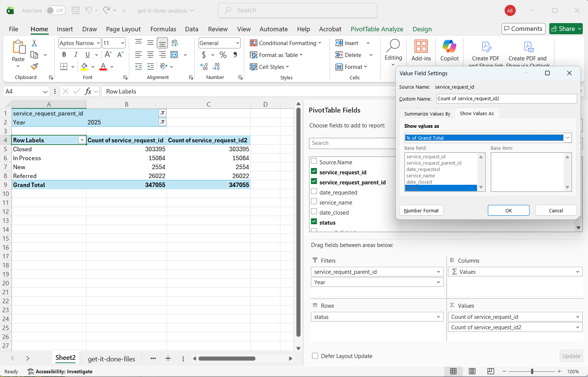Viewport: 588px width, 377px height.
Task: Open the File menu
Action: (13, 29)
